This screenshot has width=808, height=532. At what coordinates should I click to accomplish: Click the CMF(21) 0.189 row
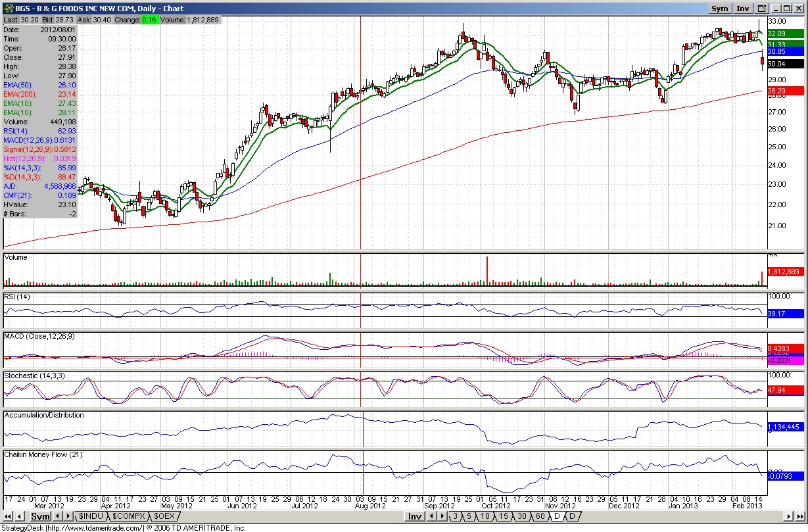click(40, 195)
